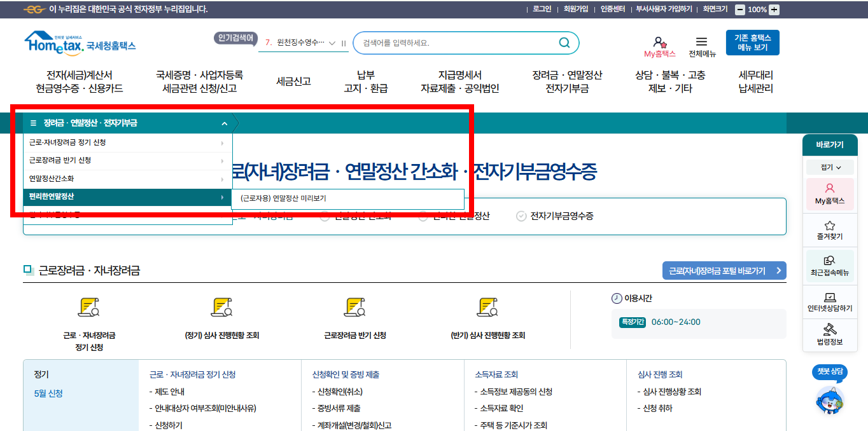Increase screen size with the plus control
The width and height of the screenshot is (868, 431).
click(x=774, y=9)
